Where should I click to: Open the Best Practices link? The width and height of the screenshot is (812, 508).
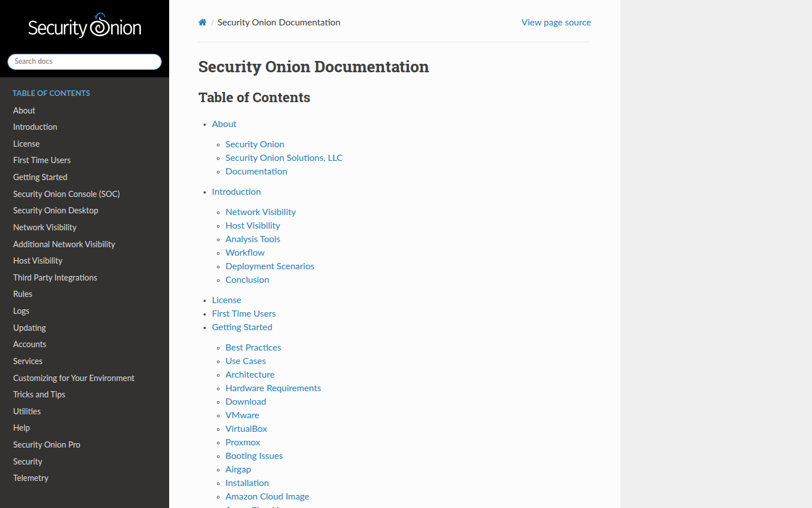coord(253,348)
